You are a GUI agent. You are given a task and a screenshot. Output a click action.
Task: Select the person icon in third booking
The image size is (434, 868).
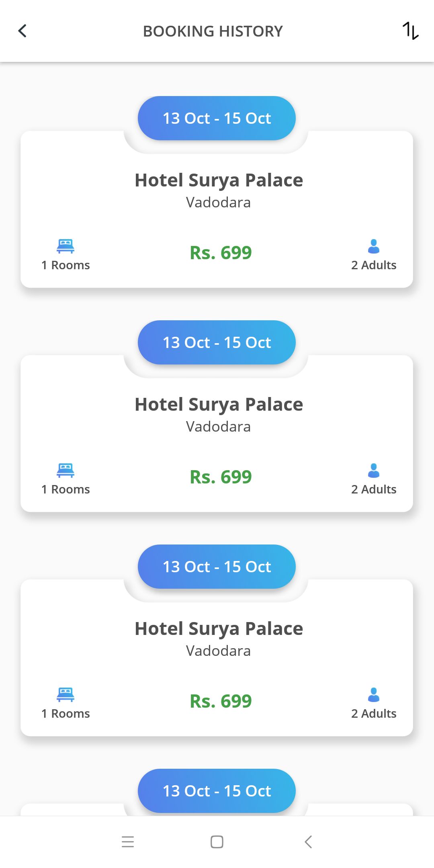point(374,694)
